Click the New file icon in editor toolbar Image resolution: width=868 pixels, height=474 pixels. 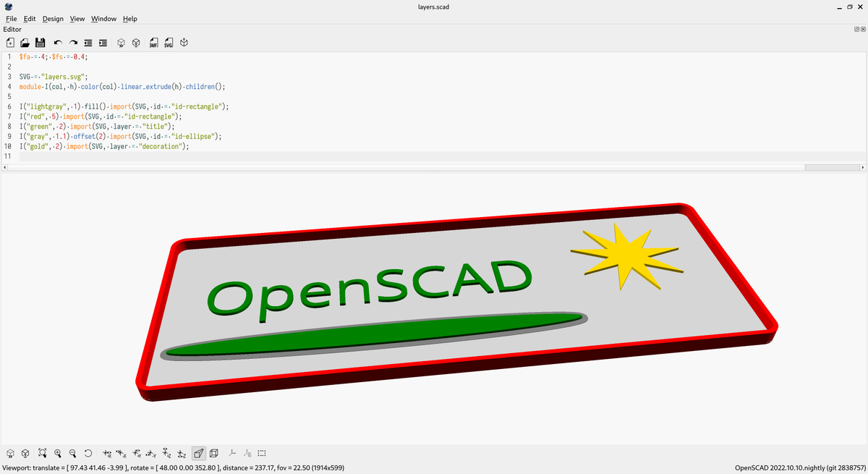[10, 43]
